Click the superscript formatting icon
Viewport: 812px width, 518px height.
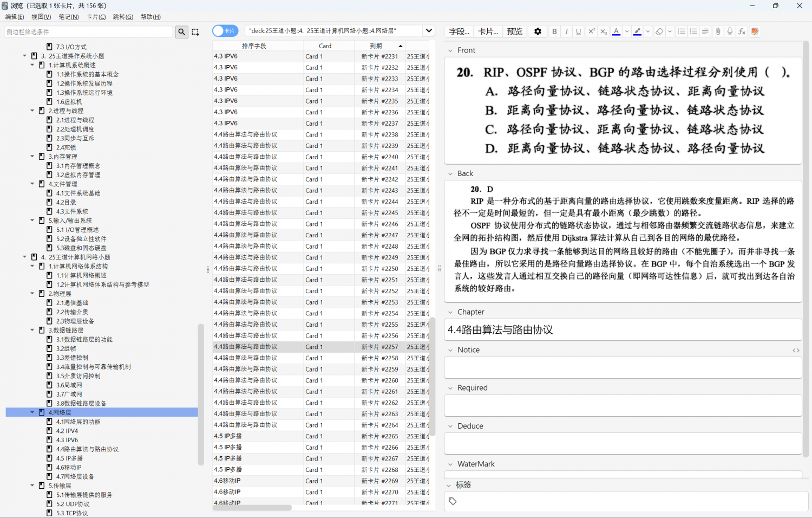[x=591, y=31]
